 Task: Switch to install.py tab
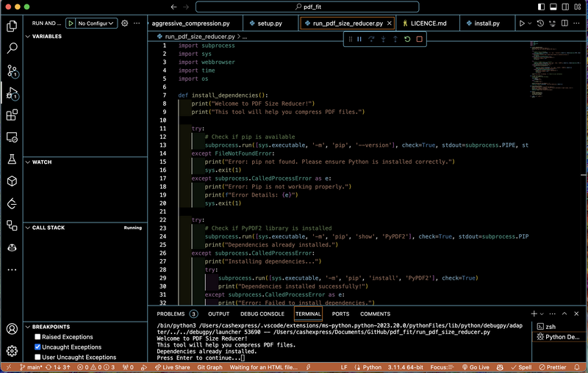click(x=487, y=23)
